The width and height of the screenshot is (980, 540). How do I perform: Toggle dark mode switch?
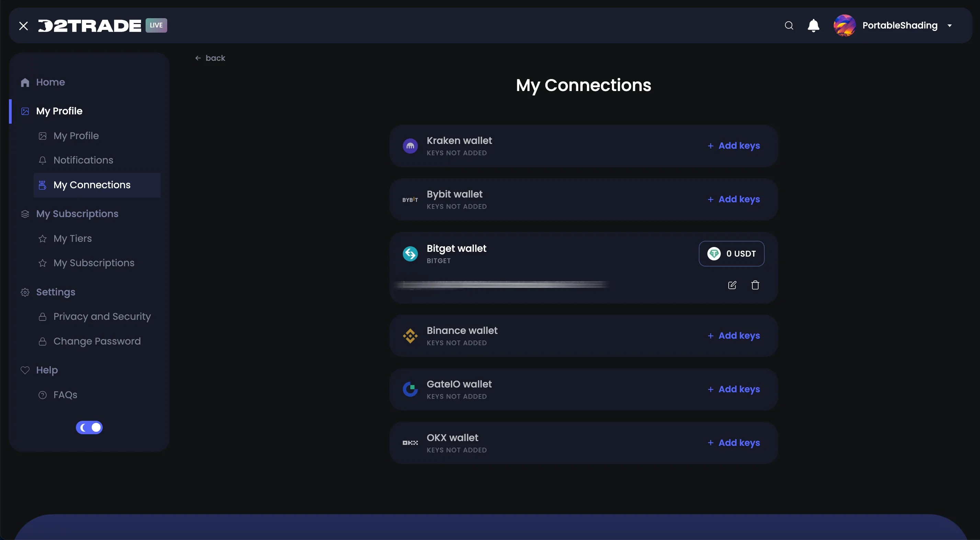click(x=89, y=427)
